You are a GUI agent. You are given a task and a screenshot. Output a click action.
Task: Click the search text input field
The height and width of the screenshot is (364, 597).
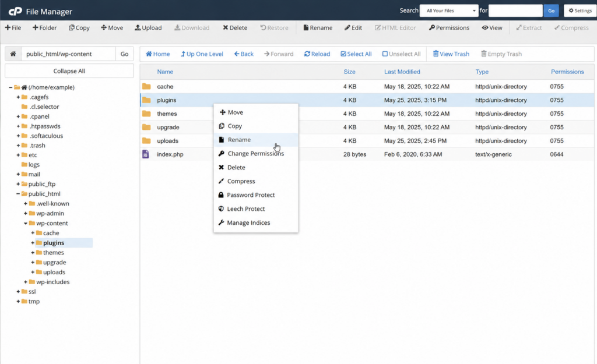coord(515,10)
